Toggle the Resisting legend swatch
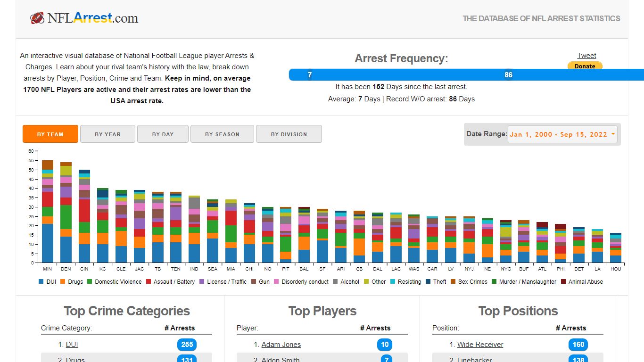 click(x=393, y=281)
